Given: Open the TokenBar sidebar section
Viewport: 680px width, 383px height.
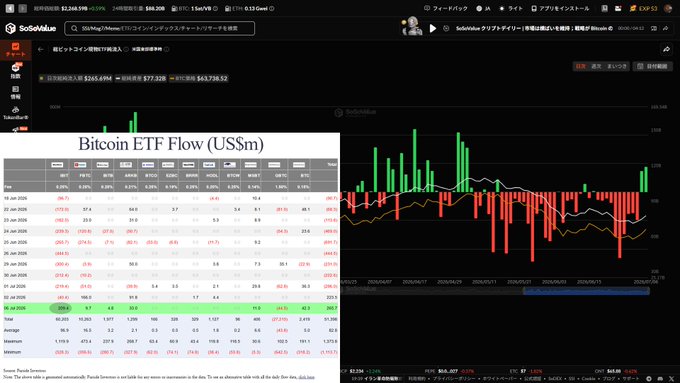Looking at the screenshot, I should (x=16, y=113).
